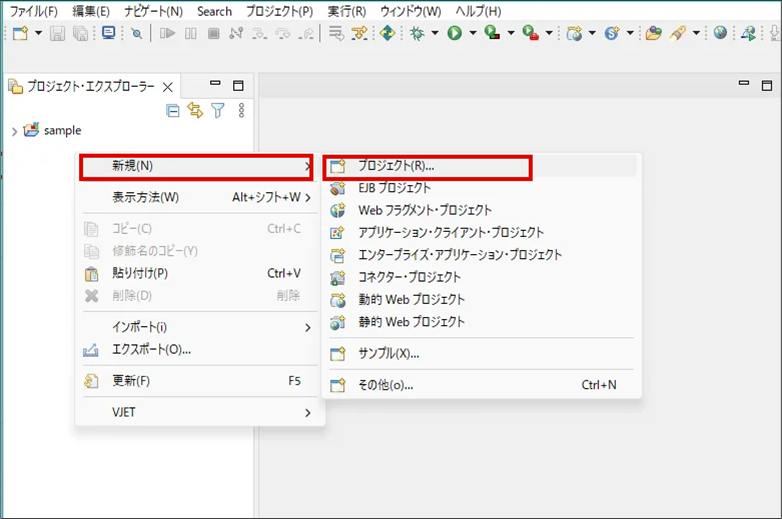
Task: Toggle Link with Editor in Project Explorer
Action: tap(195, 111)
